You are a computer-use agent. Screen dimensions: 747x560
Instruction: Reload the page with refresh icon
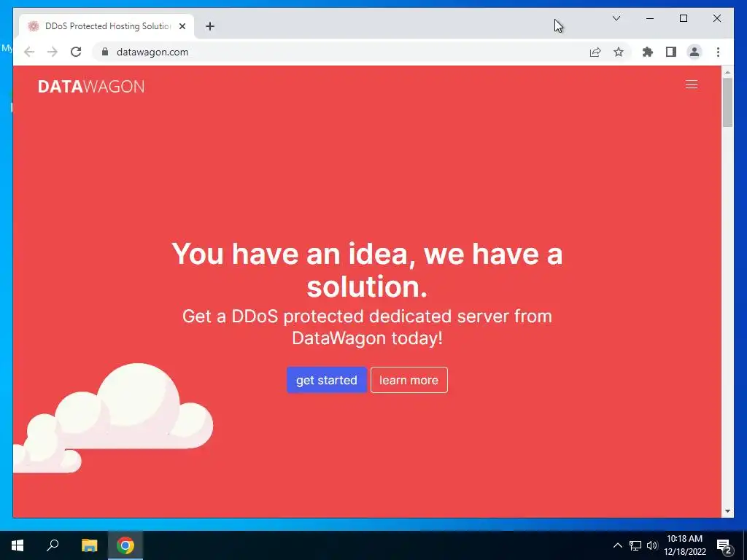[76, 52]
